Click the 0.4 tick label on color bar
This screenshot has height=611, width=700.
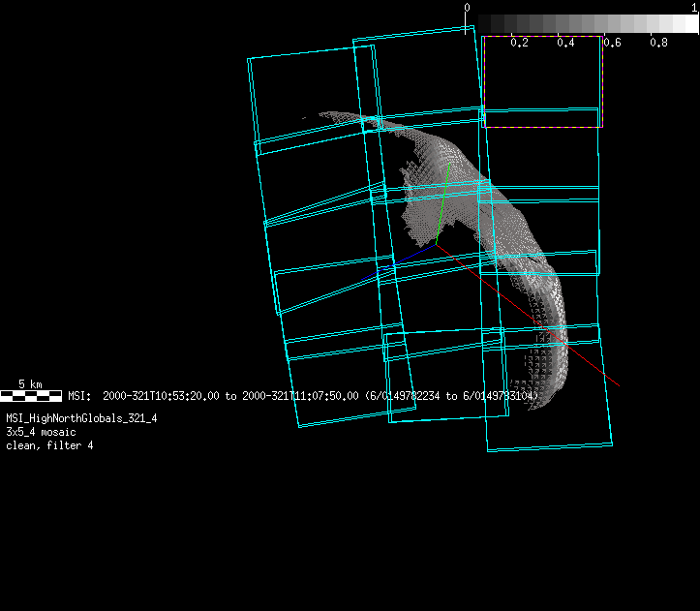pyautogui.click(x=565, y=43)
